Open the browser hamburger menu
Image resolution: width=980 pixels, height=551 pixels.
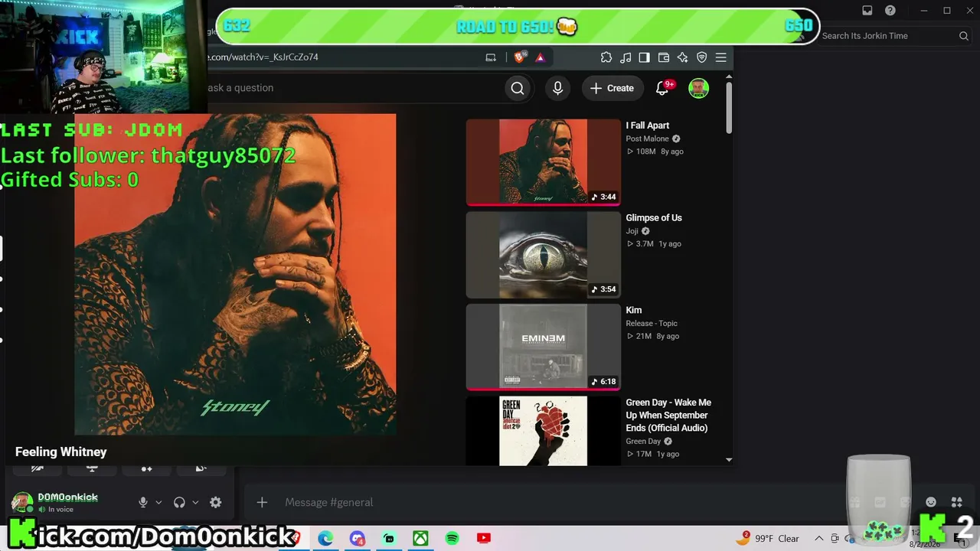pyautogui.click(x=720, y=57)
